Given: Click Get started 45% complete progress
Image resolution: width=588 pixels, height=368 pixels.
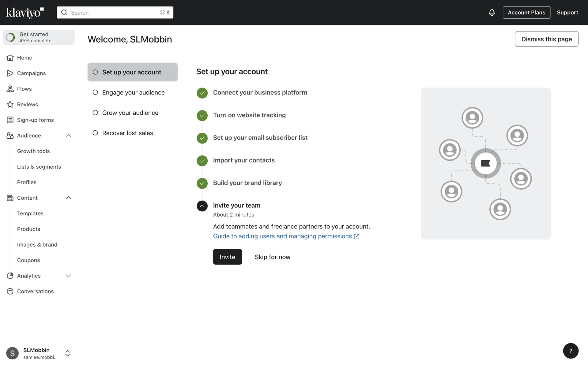Looking at the screenshot, I should pyautogui.click(x=39, y=37).
